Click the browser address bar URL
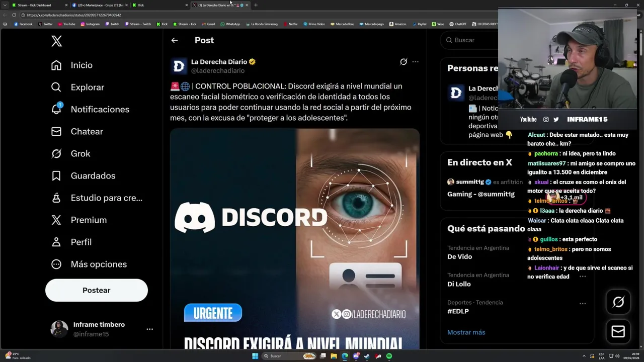 [x=73, y=15]
